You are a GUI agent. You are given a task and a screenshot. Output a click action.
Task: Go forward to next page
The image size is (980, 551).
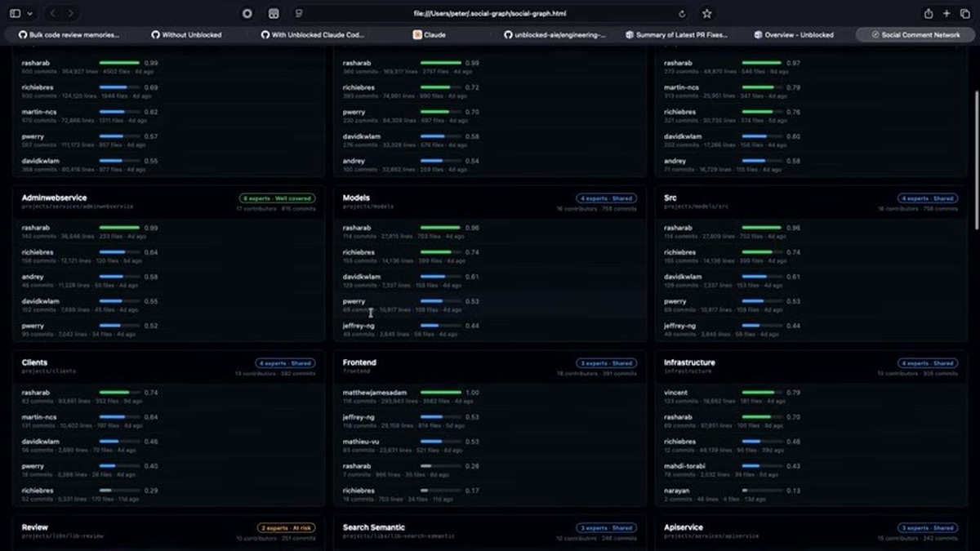(x=71, y=14)
